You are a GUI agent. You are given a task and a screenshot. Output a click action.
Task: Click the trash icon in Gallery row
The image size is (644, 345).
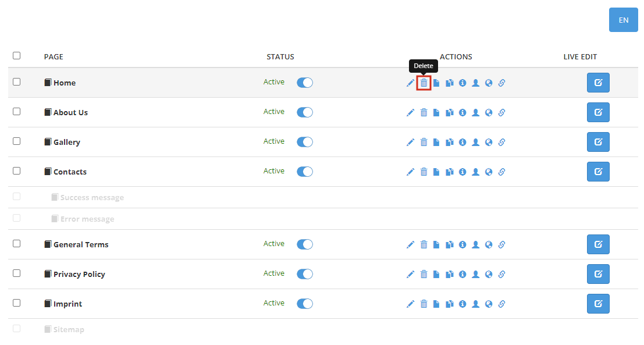pos(424,142)
